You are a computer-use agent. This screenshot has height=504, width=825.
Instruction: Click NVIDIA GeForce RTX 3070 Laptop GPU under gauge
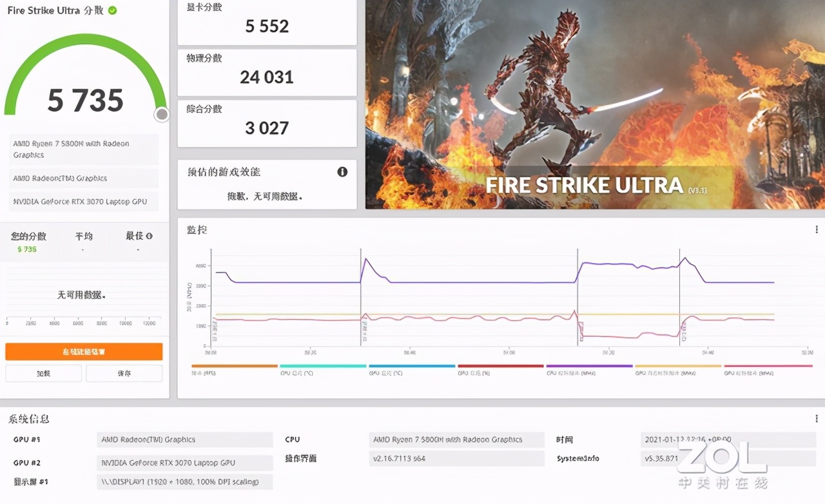coord(84,202)
